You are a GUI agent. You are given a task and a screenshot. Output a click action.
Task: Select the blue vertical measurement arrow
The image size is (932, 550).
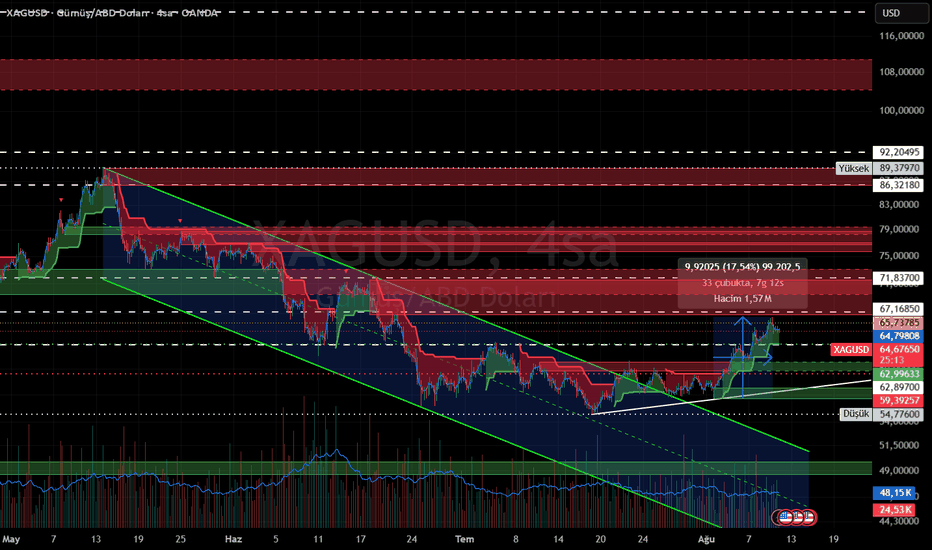coord(742,357)
